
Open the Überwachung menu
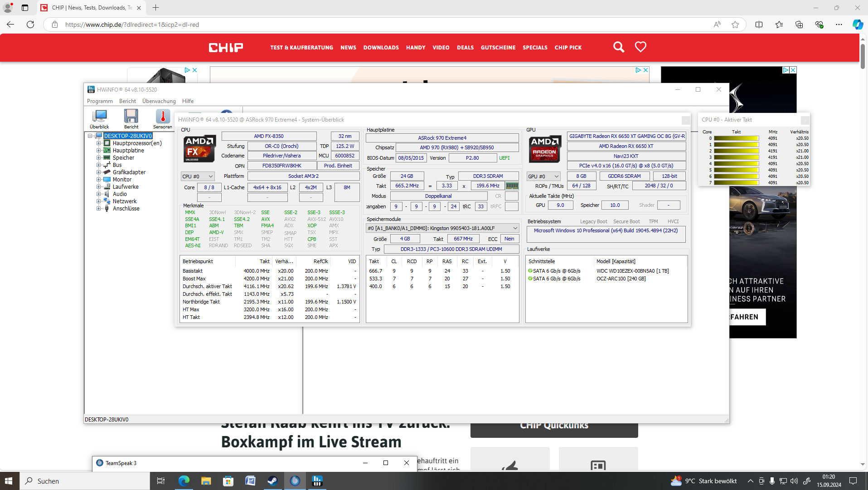click(x=159, y=101)
